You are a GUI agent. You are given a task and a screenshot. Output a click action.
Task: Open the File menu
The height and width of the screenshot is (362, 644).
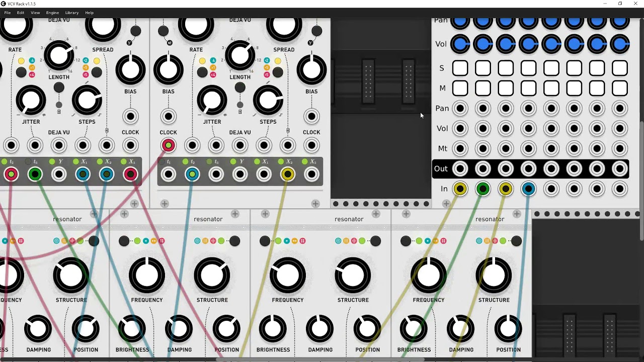coord(8,13)
